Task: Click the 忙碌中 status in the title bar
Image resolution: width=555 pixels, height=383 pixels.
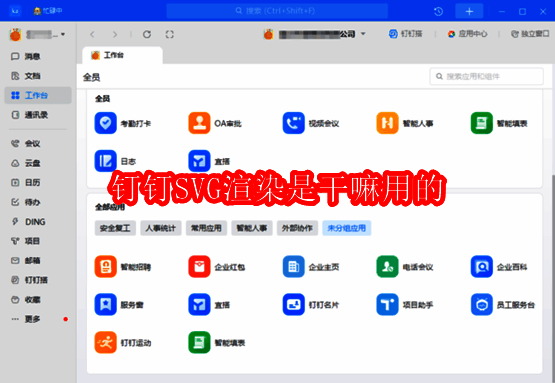Action: click(x=47, y=11)
